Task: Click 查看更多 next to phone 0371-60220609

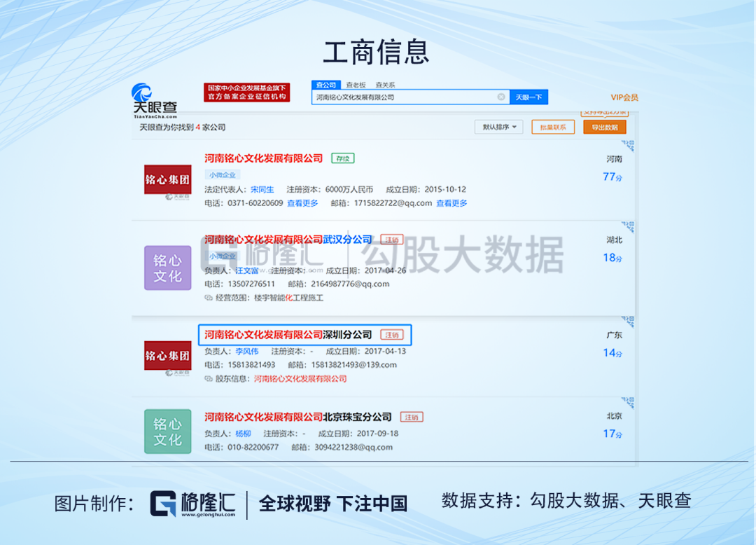Action: coord(302,203)
